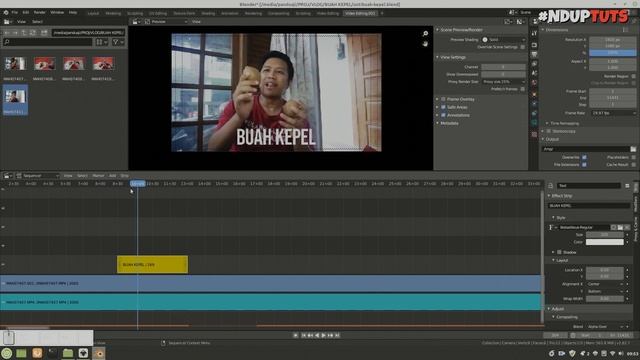Click the zoom magnifier in the preview

pyautogui.click(x=425, y=33)
